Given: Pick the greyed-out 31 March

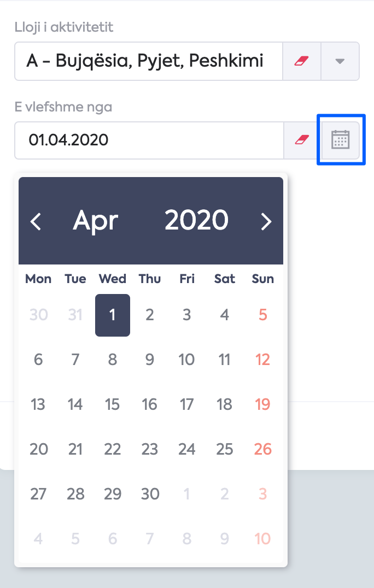Looking at the screenshot, I should click(x=75, y=315).
